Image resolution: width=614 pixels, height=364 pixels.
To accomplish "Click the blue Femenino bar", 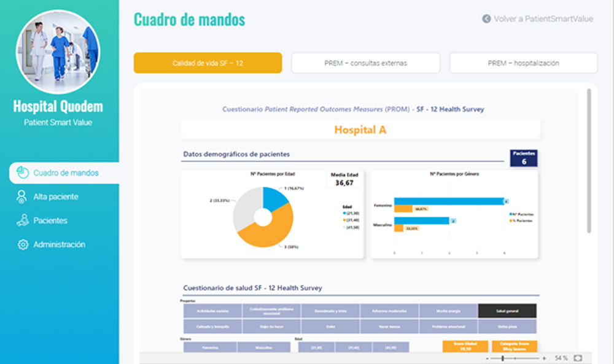I will tap(449, 201).
